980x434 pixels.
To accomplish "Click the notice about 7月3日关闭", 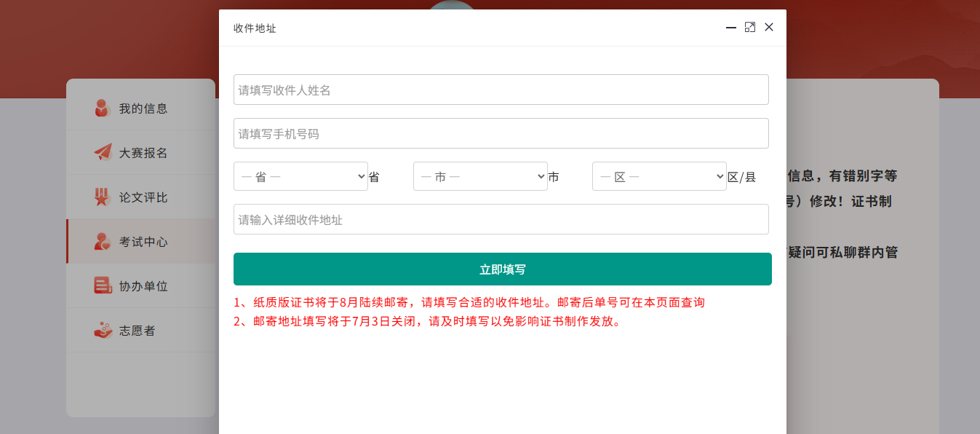I will [429, 321].
